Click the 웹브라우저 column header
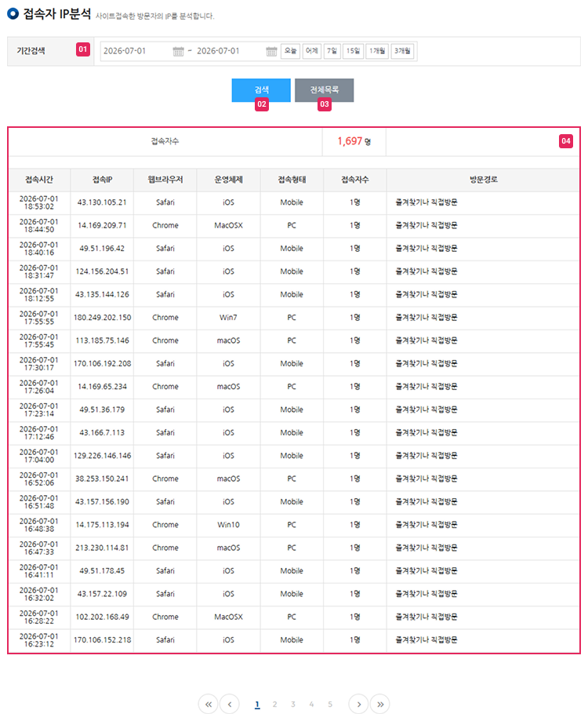588x721 pixels. click(x=165, y=180)
